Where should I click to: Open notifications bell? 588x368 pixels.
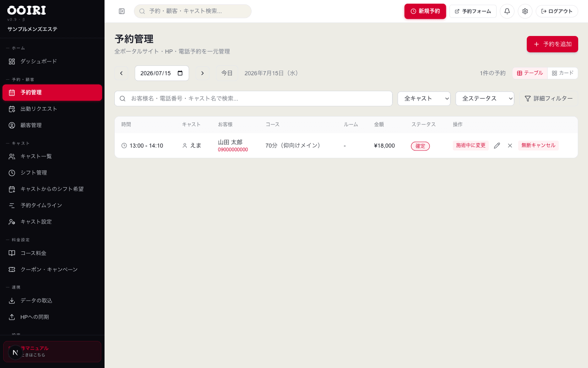point(507,11)
